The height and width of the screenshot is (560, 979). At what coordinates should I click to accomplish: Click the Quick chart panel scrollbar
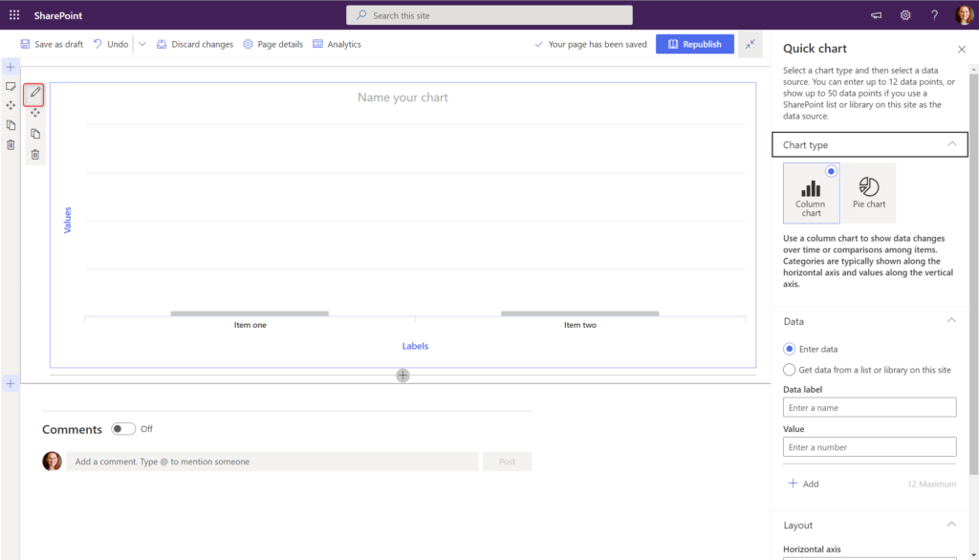(973, 274)
